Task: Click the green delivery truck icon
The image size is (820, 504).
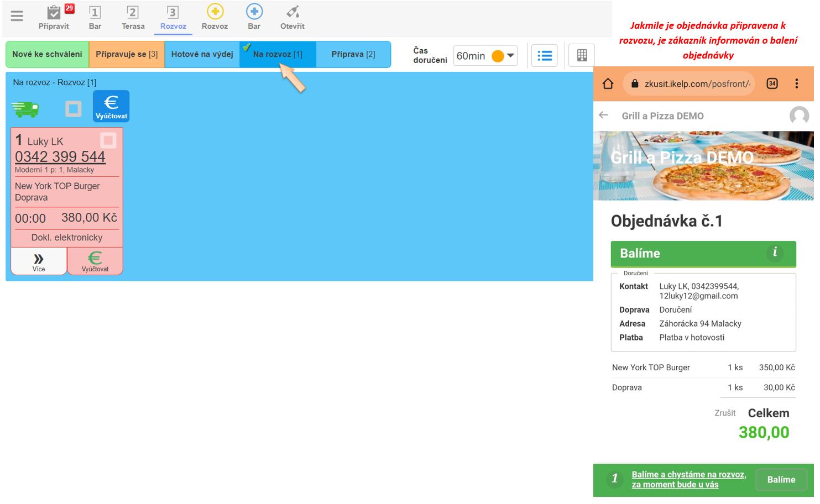Action: click(25, 109)
